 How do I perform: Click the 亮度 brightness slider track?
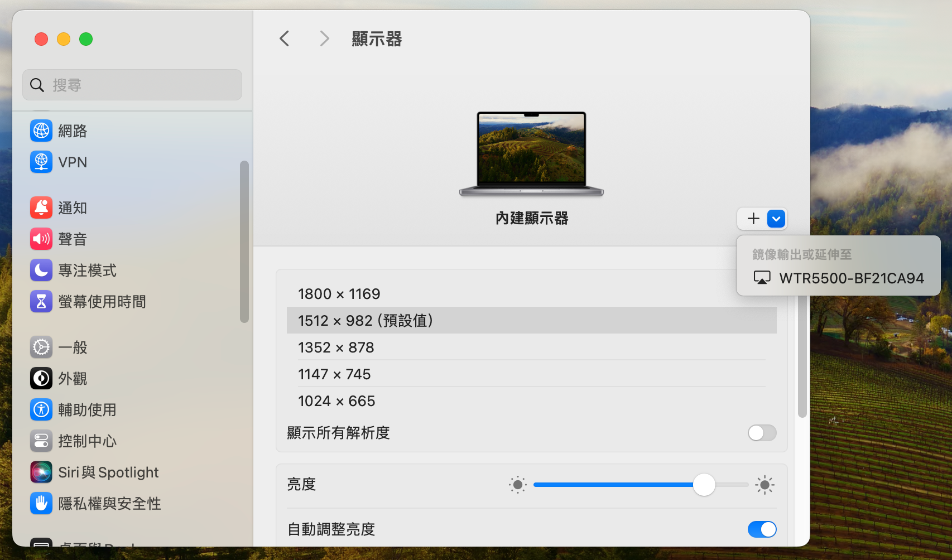point(614,485)
